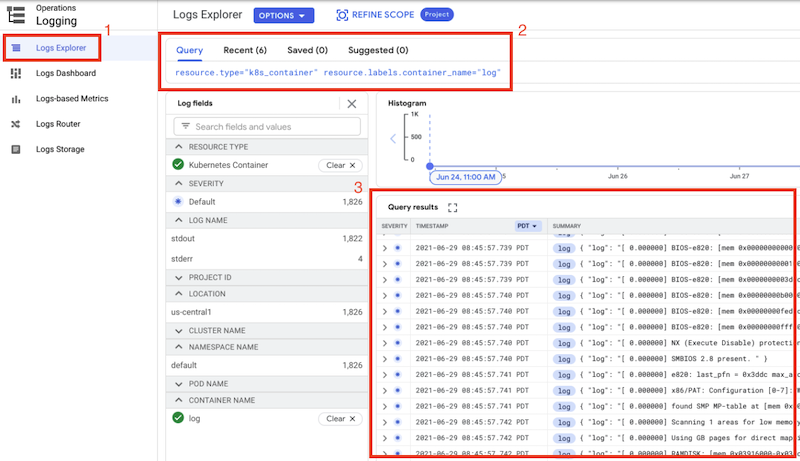Click the Jun 24, 11:00 AM histogram marker

(x=464, y=177)
